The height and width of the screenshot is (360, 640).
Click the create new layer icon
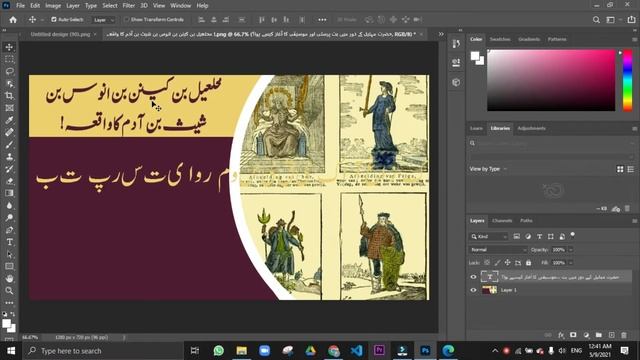pyautogui.click(x=611, y=335)
